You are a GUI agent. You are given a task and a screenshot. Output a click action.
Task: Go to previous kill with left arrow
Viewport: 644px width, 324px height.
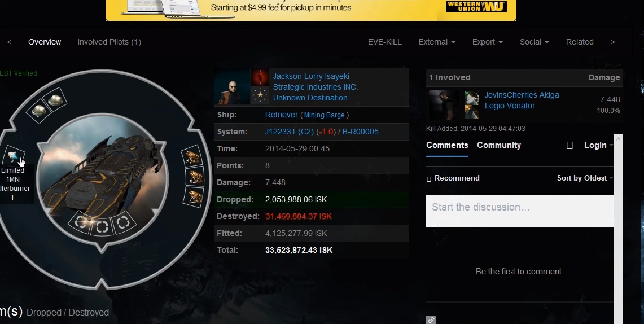click(x=9, y=42)
